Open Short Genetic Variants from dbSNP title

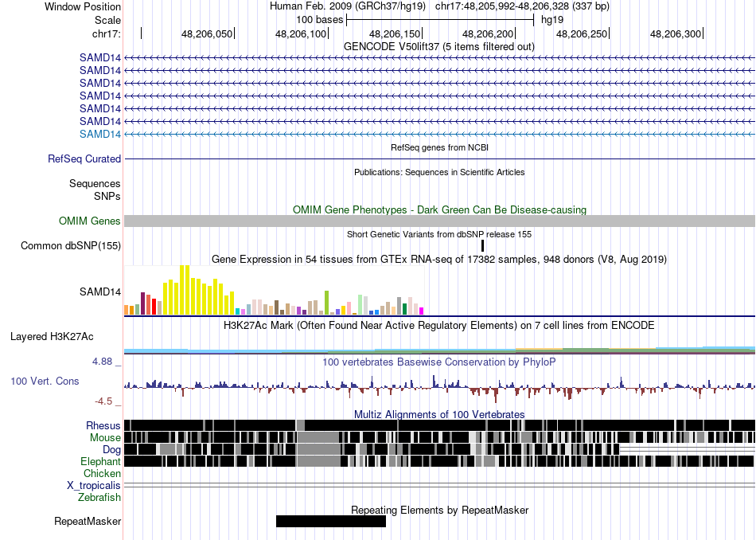(439, 234)
